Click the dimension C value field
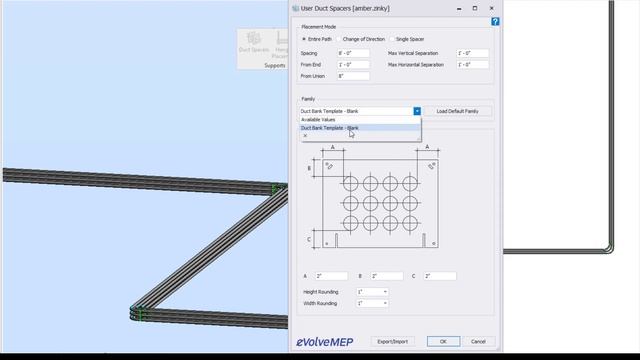This screenshot has height=360, width=640. pos(440,276)
